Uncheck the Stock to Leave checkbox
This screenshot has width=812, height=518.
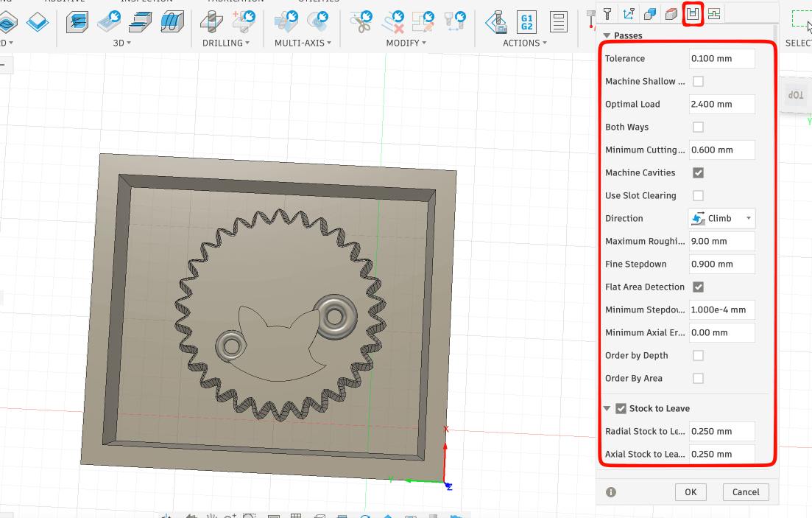pyautogui.click(x=621, y=409)
